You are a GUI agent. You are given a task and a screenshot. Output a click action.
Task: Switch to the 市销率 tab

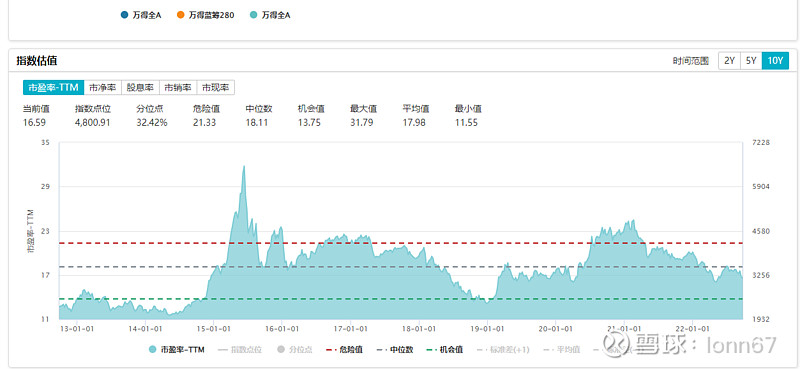[x=178, y=87]
